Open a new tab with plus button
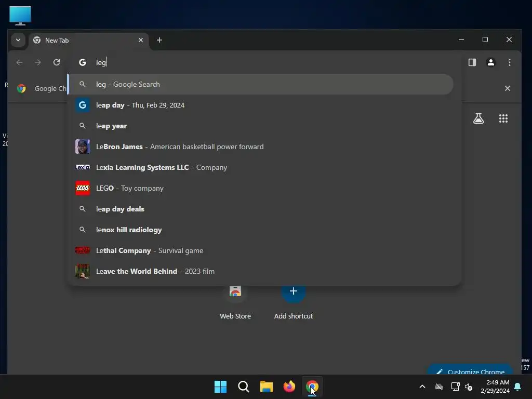Viewport: 532px width, 399px height. (159, 40)
